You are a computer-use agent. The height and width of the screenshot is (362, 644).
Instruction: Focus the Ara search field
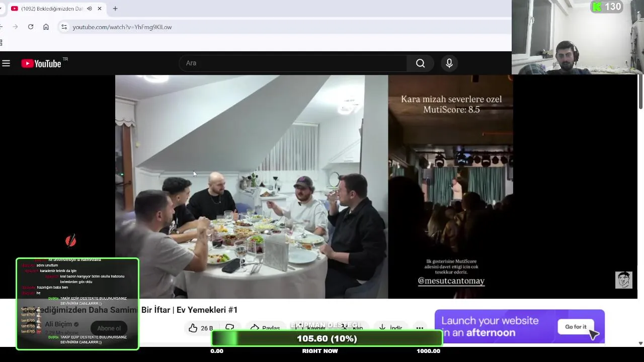click(293, 63)
